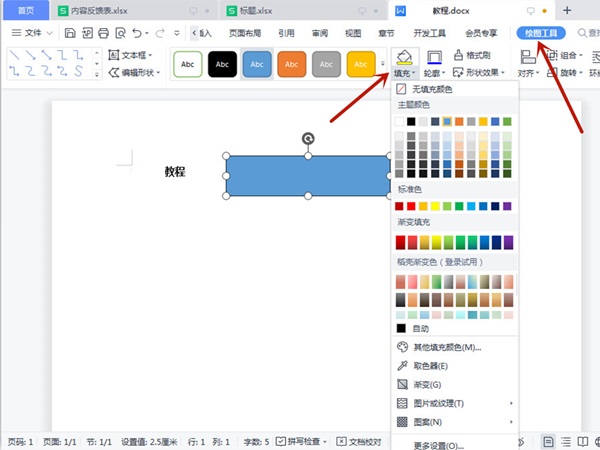The width and height of the screenshot is (600, 450).
Task: Click the Edit Shape (编辑形状) icon
Action: (114, 71)
